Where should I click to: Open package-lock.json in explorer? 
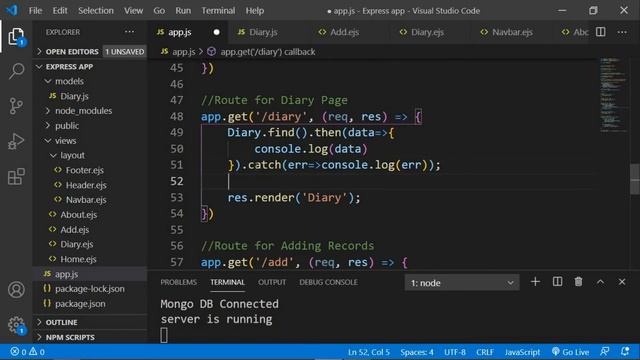click(x=90, y=289)
